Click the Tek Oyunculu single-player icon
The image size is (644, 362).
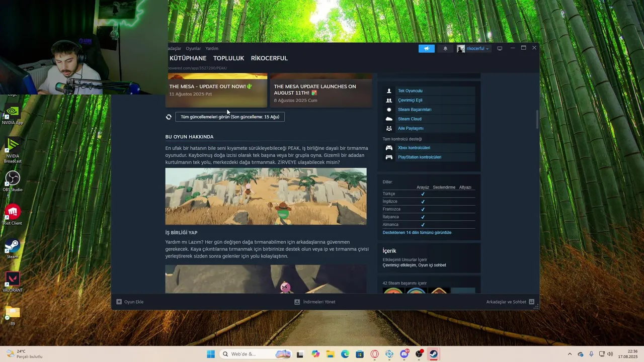(389, 91)
